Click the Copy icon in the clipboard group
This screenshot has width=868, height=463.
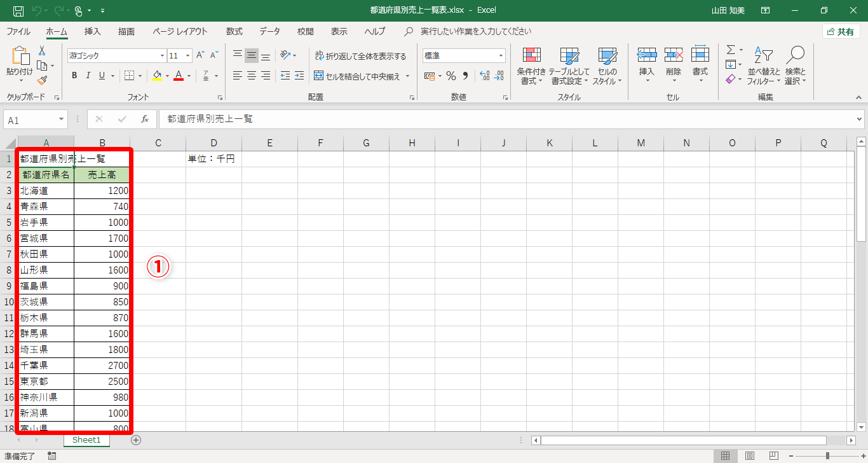click(42, 66)
